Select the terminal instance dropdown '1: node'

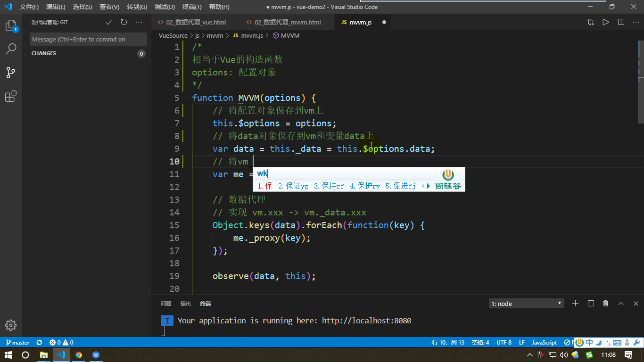526,304
